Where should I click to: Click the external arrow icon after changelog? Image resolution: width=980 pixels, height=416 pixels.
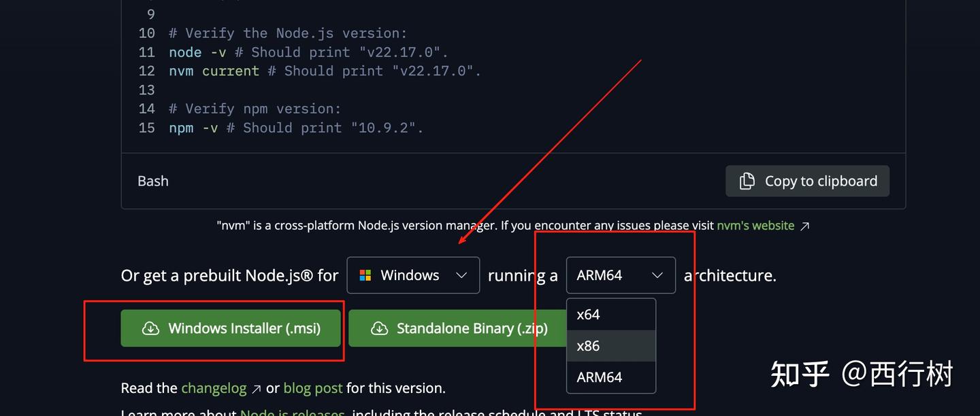(256, 389)
